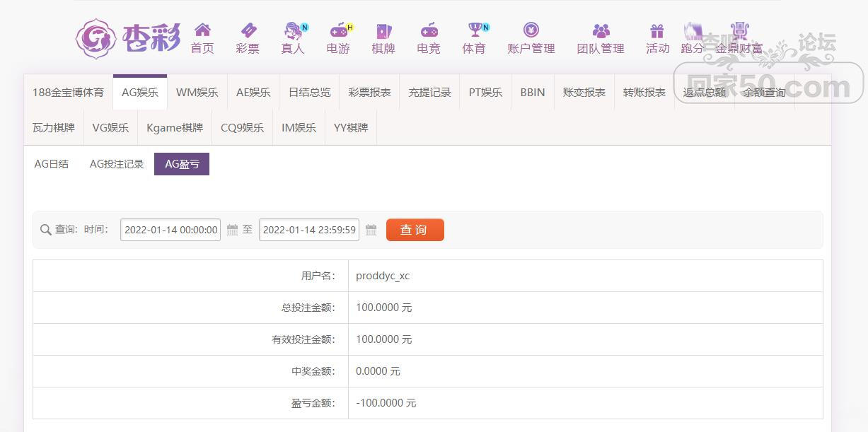The image size is (868, 432).
Task: Open the 团队管理 group icon
Action: (601, 30)
